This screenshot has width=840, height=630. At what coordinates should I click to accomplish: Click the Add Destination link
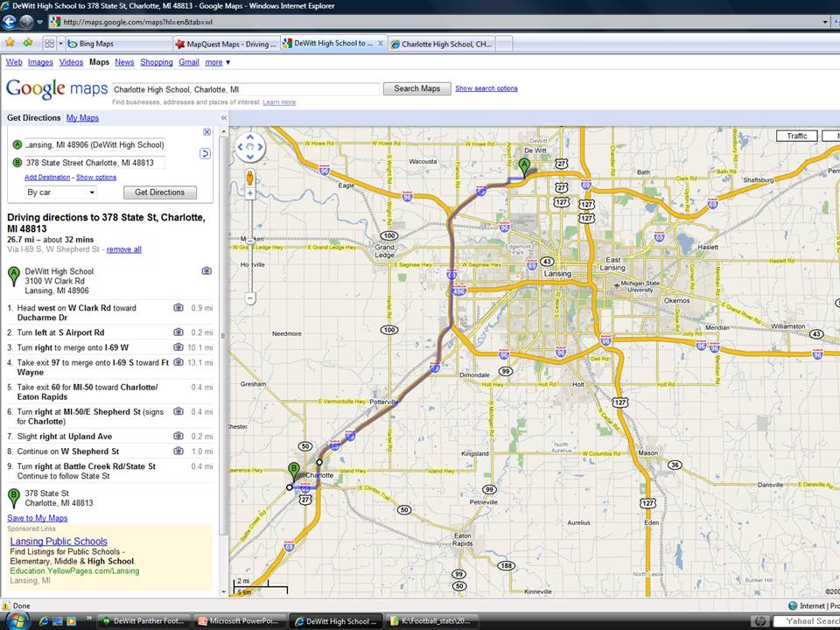click(47, 178)
